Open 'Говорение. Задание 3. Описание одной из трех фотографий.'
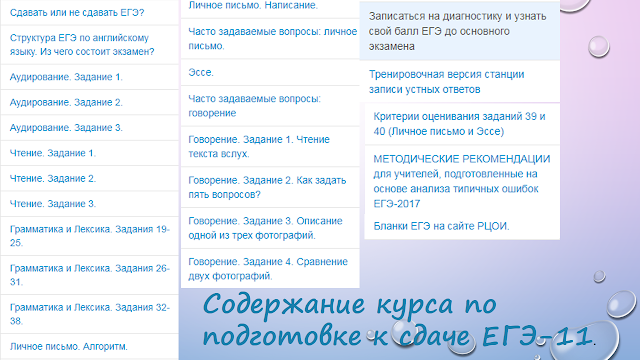This screenshot has height=360, width=640. (265, 228)
